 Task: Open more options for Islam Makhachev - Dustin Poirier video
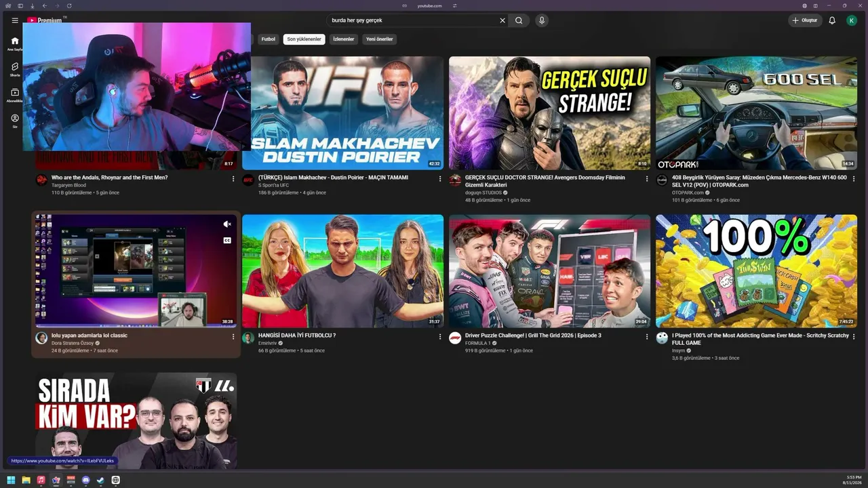tap(439, 179)
